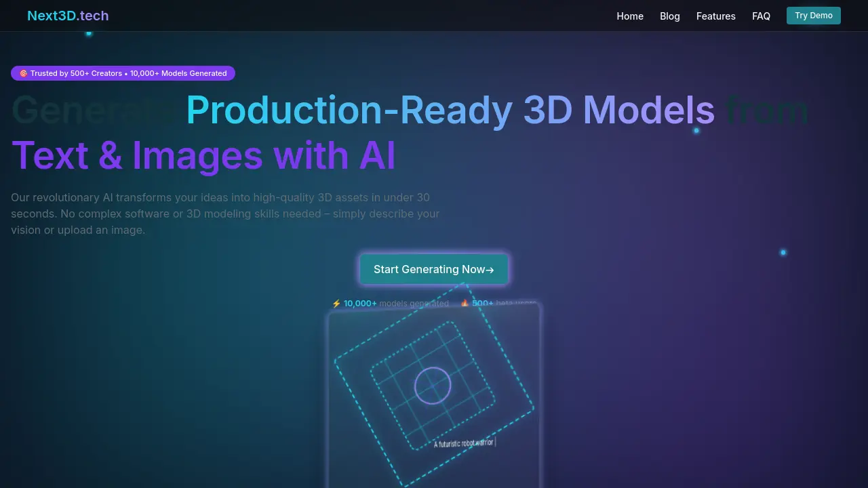This screenshot has height=488, width=868.
Task: Click the lightning bolt icon beside 10,000+ models
Action: (x=336, y=304)
